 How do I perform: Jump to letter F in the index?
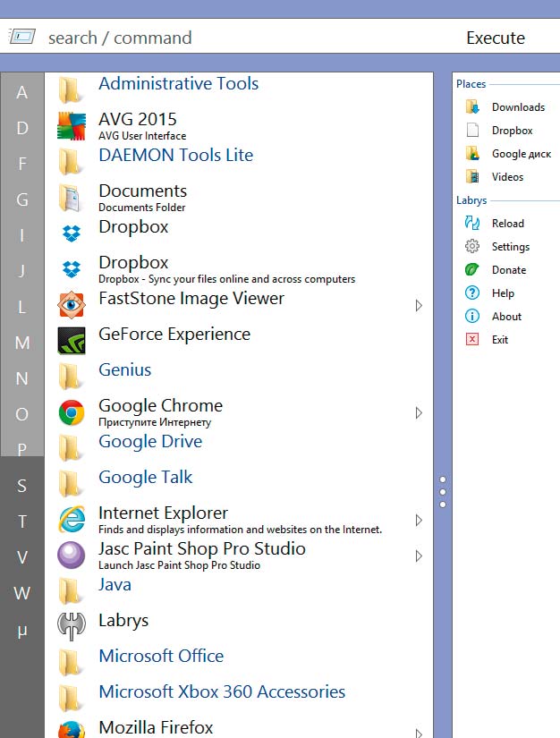tap(22, 164)
